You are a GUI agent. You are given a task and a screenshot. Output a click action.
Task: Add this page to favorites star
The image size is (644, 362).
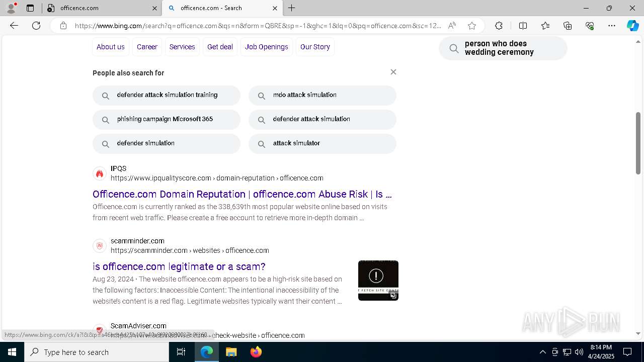click(471, 26)
